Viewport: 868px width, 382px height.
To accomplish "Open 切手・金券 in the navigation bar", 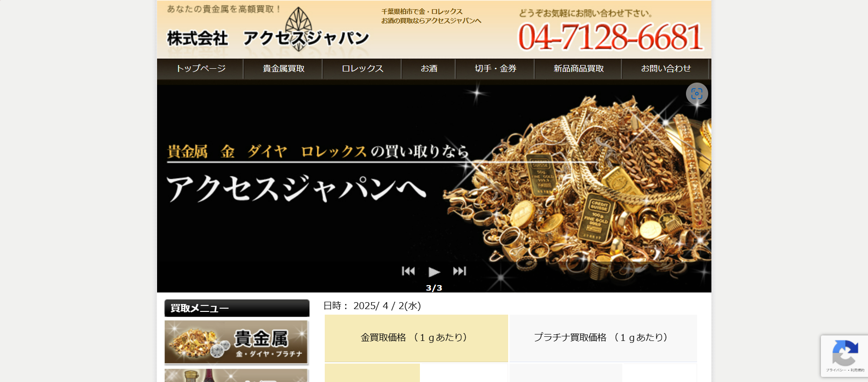I will tap(495, 69).
